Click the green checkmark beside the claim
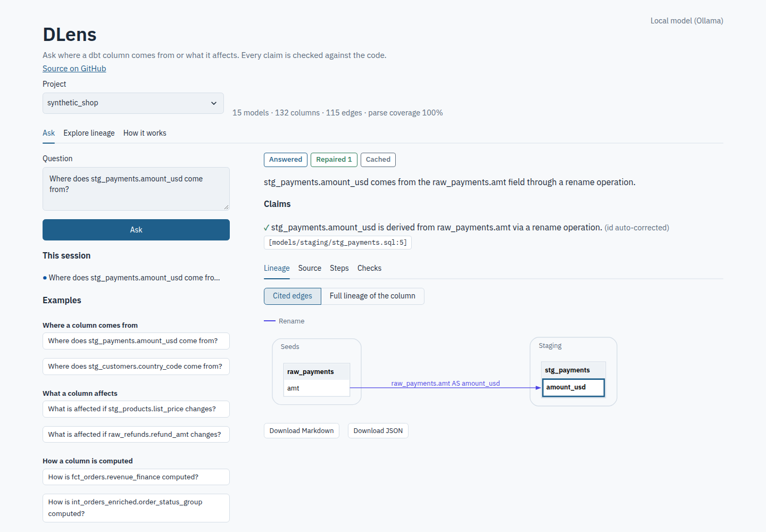The image size is (766, 532). click(x=267, y=228)
